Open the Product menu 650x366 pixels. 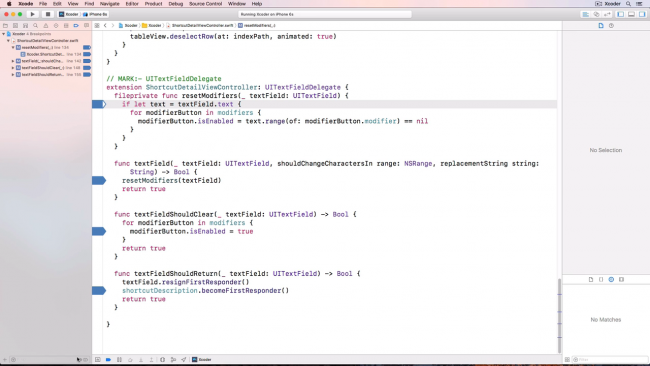coord(153,4)
